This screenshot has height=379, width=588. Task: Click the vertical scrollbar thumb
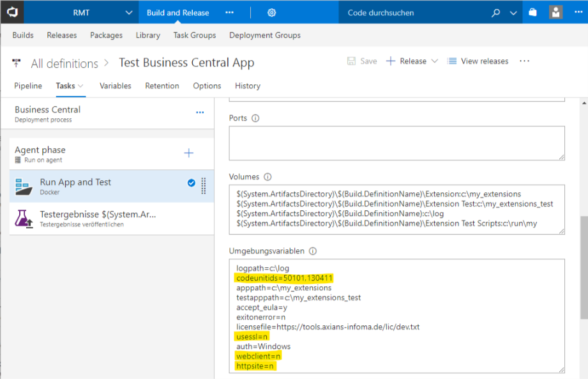click(584, 268)
